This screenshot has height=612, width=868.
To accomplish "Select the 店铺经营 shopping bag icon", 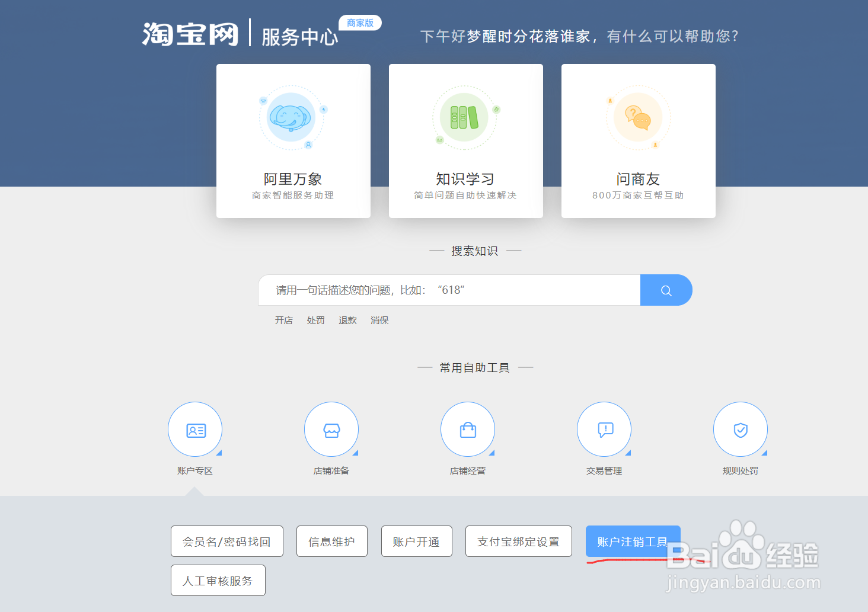I will pyautogui.click(x=468, y=430).
